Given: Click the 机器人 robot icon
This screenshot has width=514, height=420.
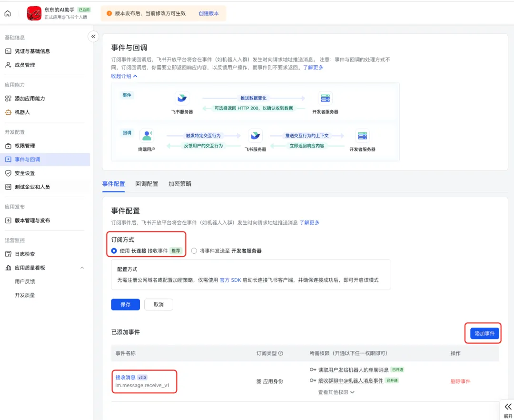Looking at the screenshot, I should [x=8, y=112].
